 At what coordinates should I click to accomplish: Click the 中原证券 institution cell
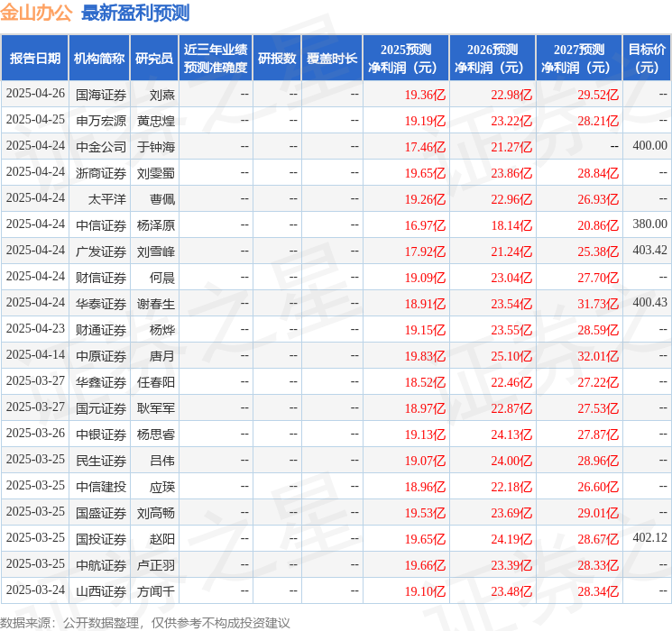click(x=101, y=356)
